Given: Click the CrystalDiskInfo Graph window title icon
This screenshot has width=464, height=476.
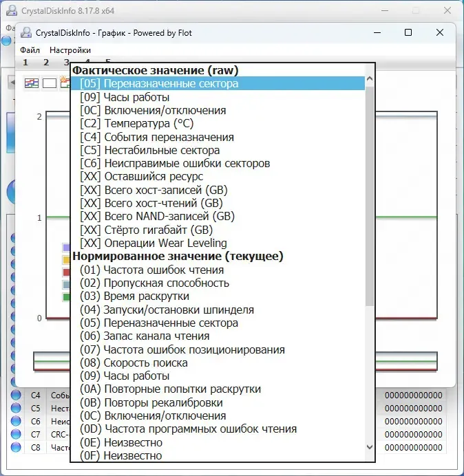Looking at the screenshot, I should [x=26, y=32].
